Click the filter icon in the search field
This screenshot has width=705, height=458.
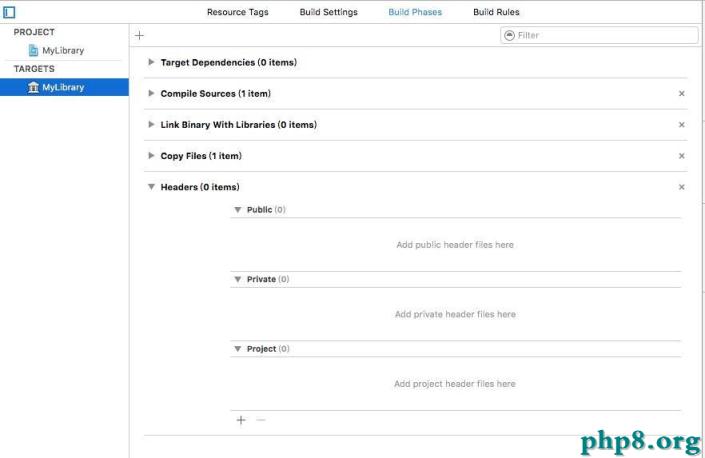click(x=509, y=35)
